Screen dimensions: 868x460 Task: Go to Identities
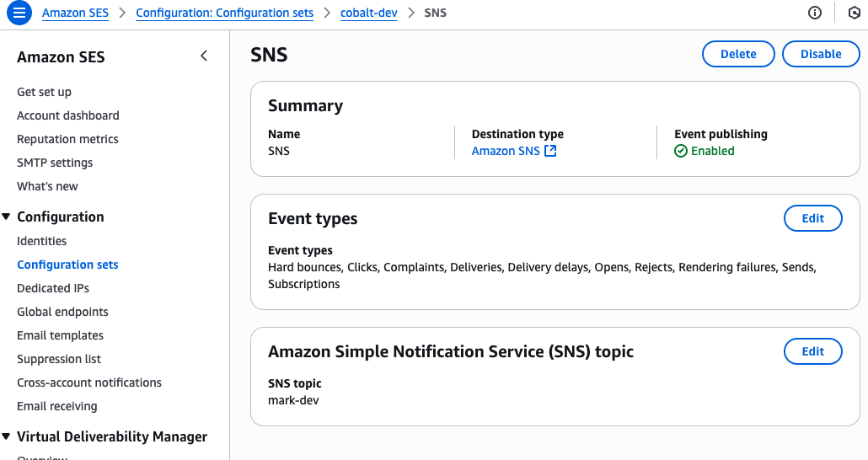[41, 241]
